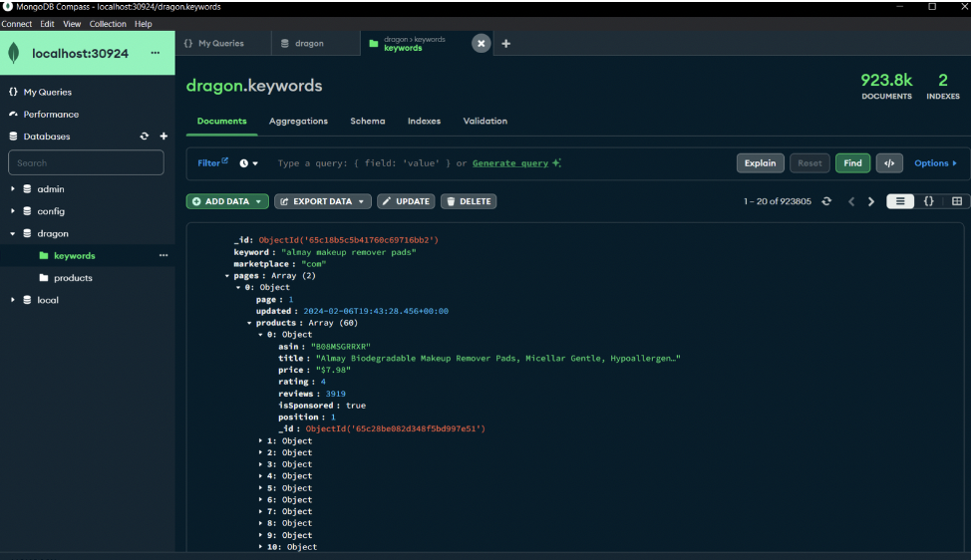Click the Generate query link
The height and width of the screenshot is (560, 971).
[510, 163]
